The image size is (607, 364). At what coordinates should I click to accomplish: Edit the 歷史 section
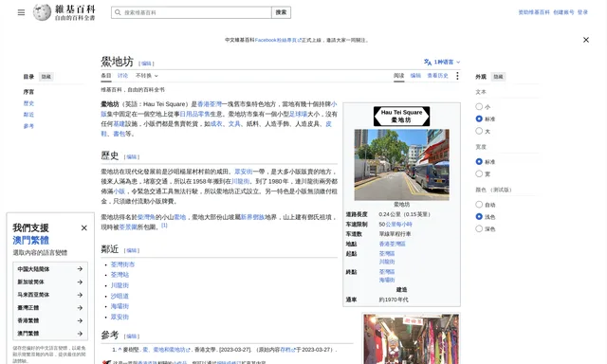[x=132, y=157]
